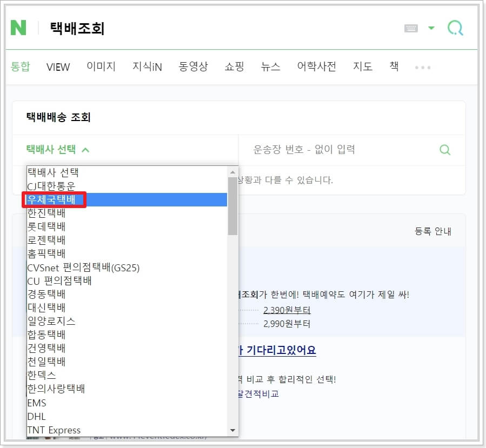Select DHL in the courier list
This screenshot has width=486, height=448.
37,417
